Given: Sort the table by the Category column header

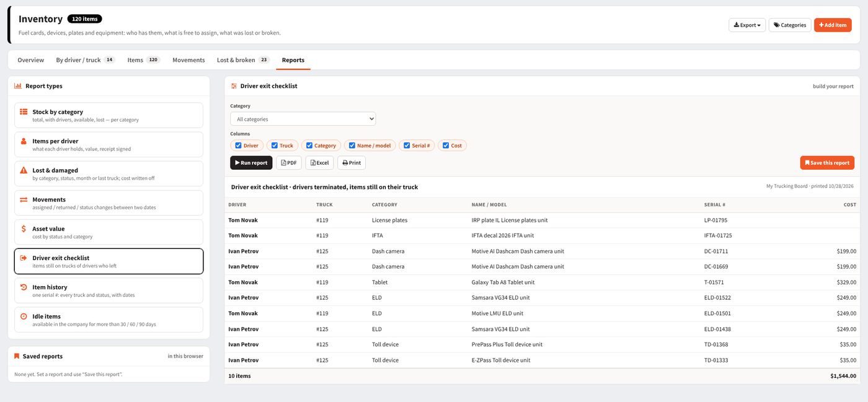Looking at the screenshot, I should click(384, 204).
